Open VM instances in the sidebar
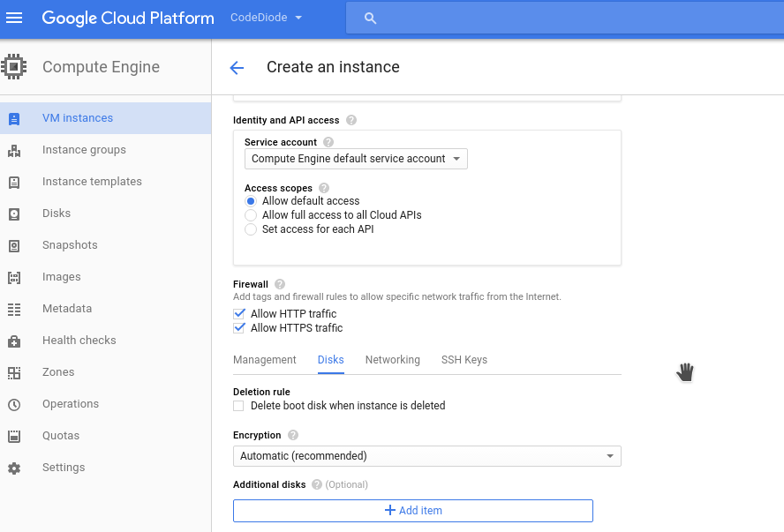 [x=105, y=118]
